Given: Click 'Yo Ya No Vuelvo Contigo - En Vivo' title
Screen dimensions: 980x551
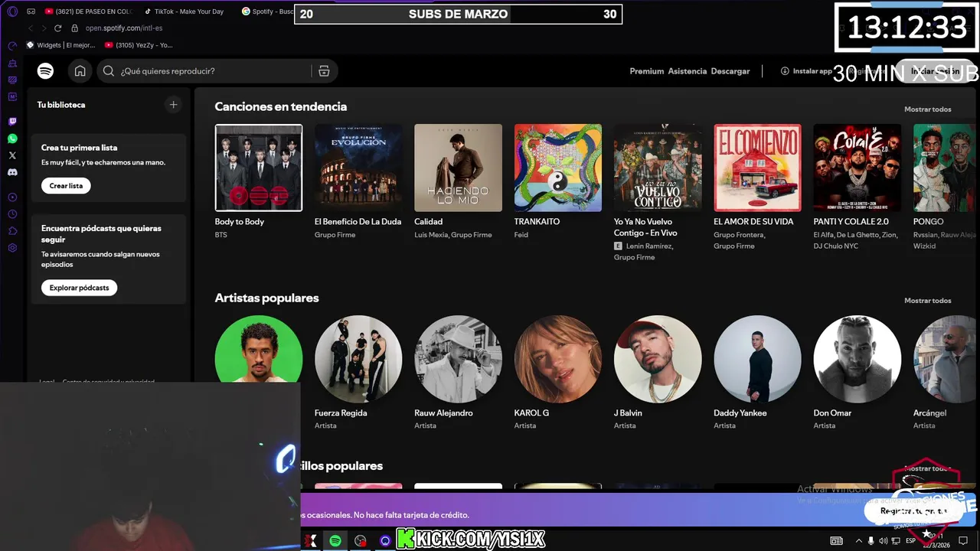Looking at the screenshot, I should point(645,227).
